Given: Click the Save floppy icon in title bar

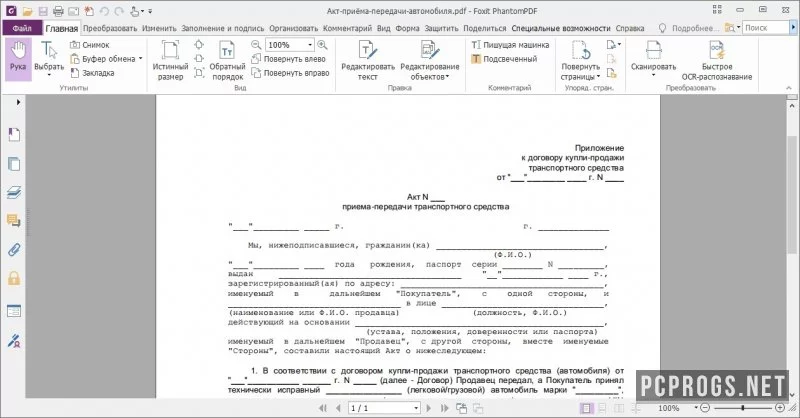Looking at the screenshot, I should point(43,11).
